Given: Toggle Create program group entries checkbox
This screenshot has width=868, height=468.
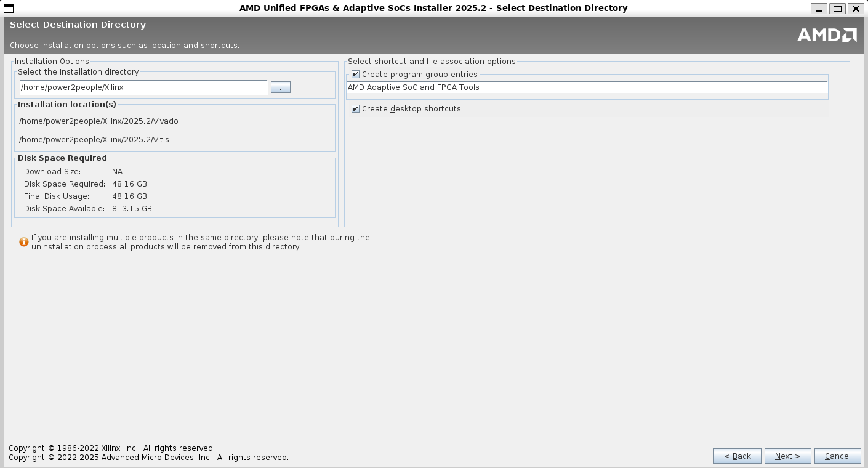Looking at the screenshot, I should [x=355, y=75].
